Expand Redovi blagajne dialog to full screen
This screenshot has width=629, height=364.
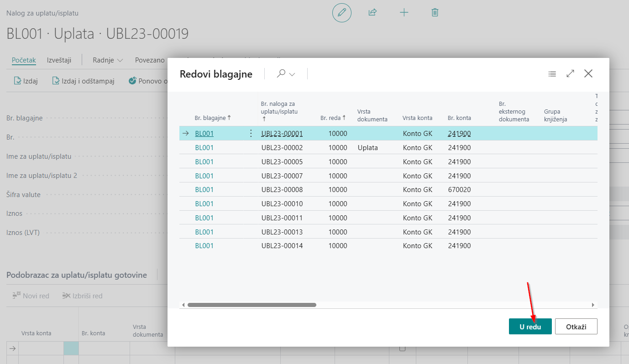pos(570,74)
